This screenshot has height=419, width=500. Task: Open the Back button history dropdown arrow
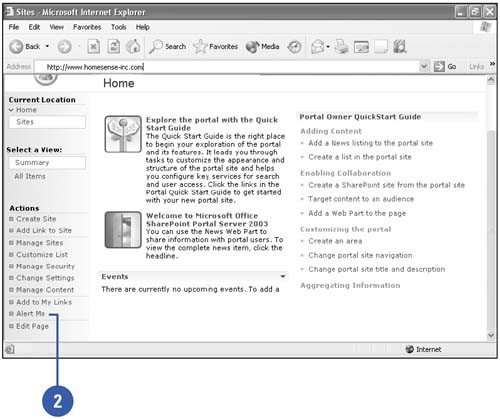tap(47, 46)
